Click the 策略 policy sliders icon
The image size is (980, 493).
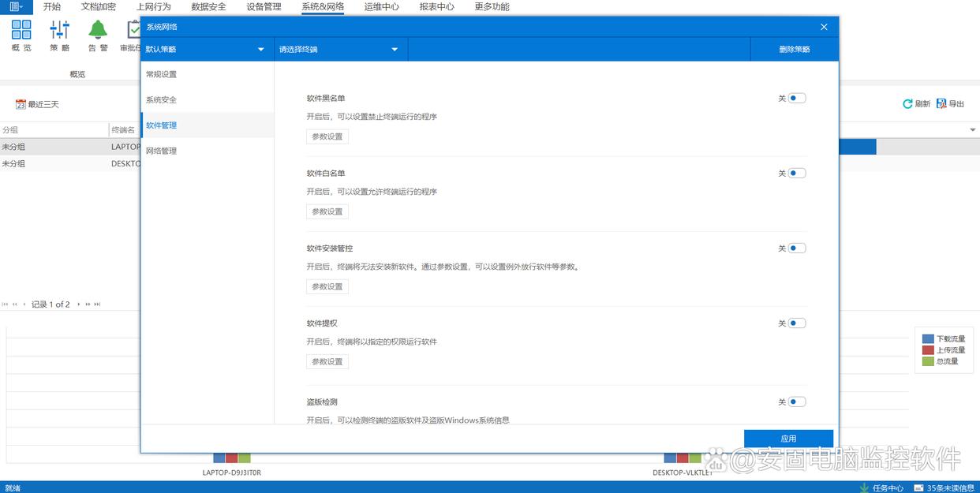pos(59,31)
